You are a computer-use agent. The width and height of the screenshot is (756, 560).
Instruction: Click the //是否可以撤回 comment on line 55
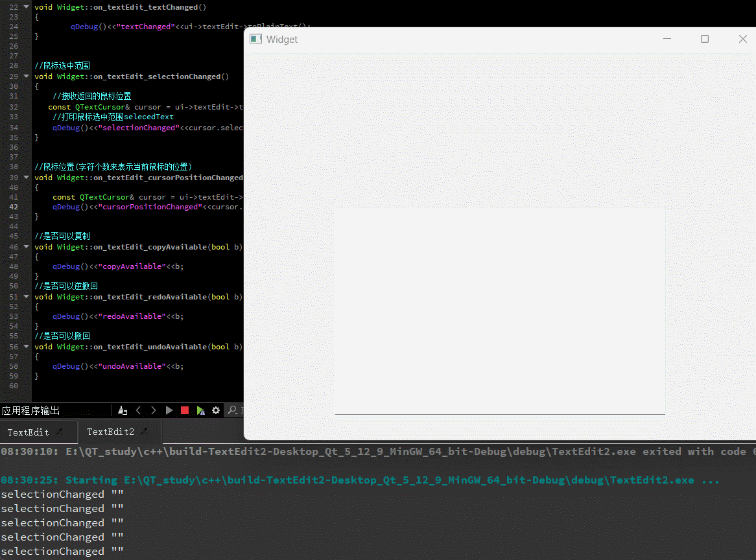[x=62, y=336]
